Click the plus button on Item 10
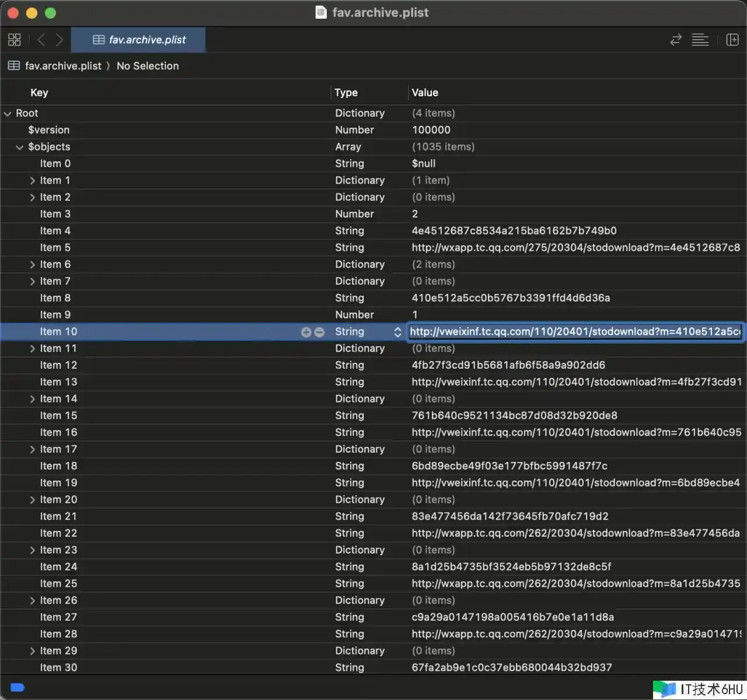747x700 pixels. point(306,332)
